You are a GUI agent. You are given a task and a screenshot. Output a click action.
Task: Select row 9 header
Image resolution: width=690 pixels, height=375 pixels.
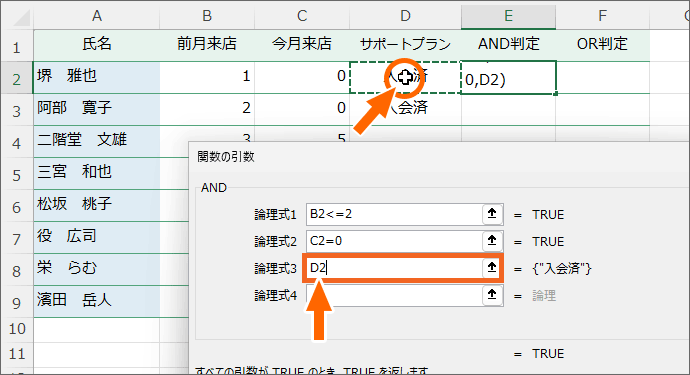point(17,302)
